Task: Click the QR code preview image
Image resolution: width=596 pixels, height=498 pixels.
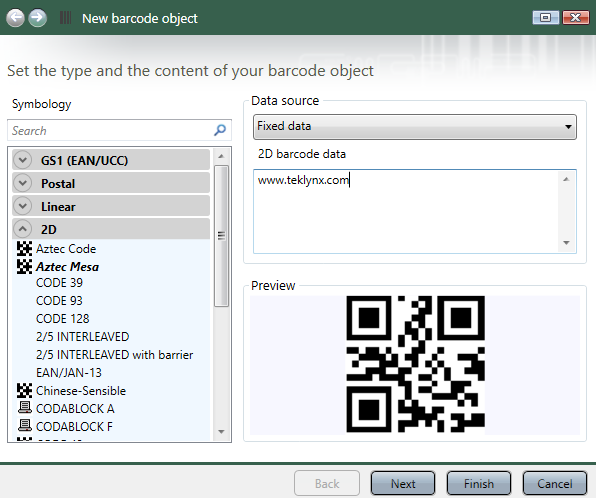Action: point(415,365)
